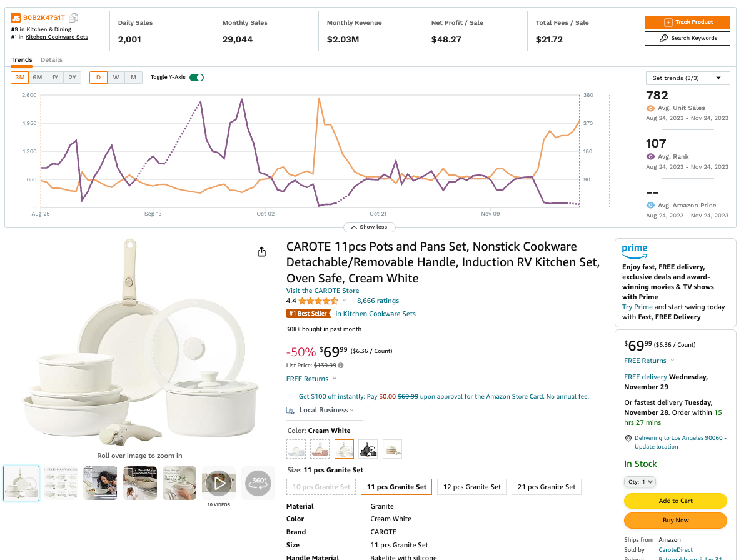Select the Space Saving 70% thumbnail

pyautogui.click(x=179, y=483)
